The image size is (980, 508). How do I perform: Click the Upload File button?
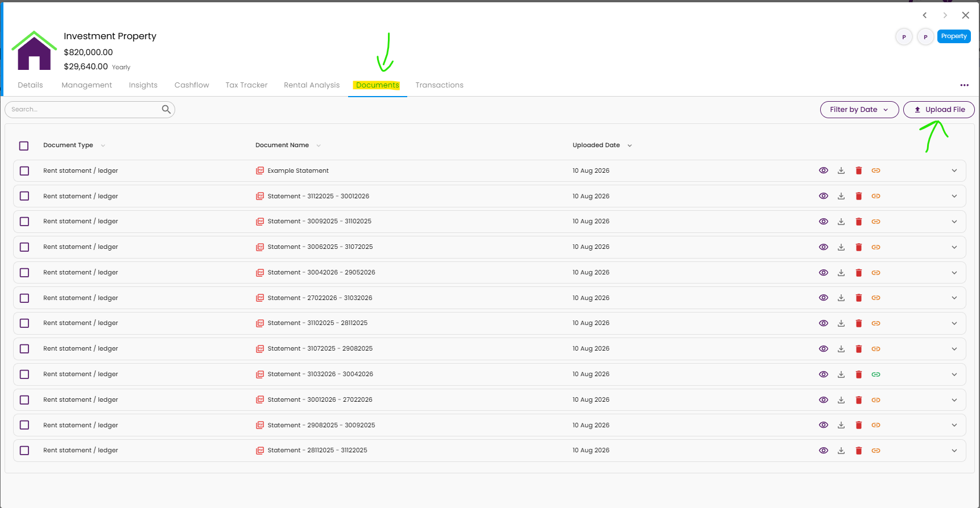coord(939,110)
